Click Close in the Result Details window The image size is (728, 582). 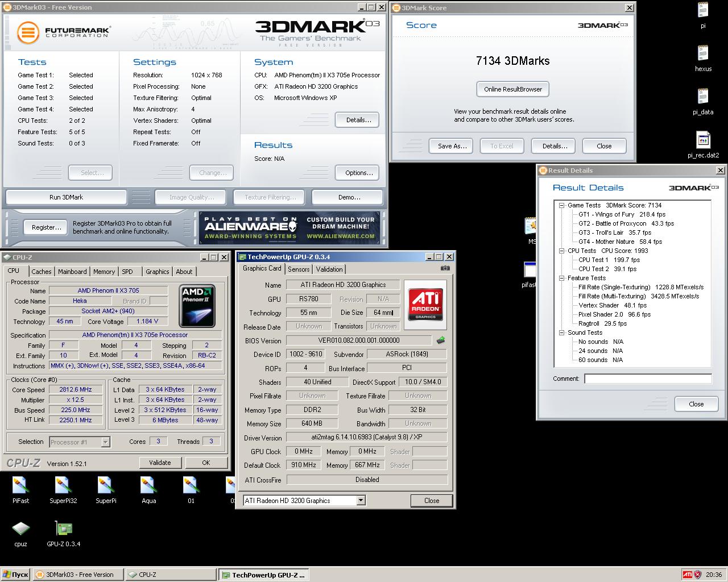(x=696, y=404)
